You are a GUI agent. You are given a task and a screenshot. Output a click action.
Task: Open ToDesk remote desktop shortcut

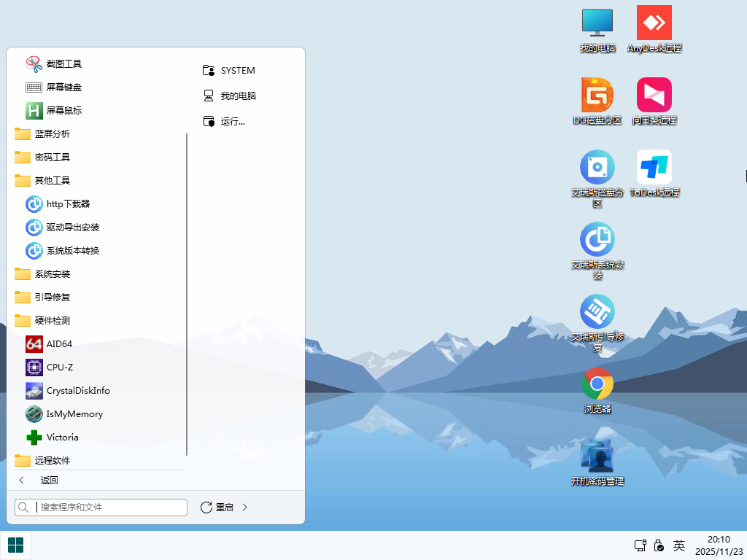[x=654, y=168]
